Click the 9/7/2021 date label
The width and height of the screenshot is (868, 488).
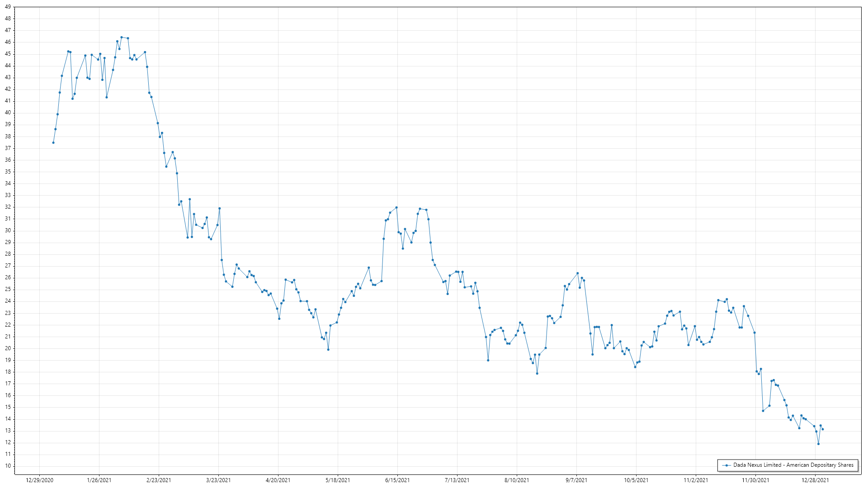click(576, 480)
